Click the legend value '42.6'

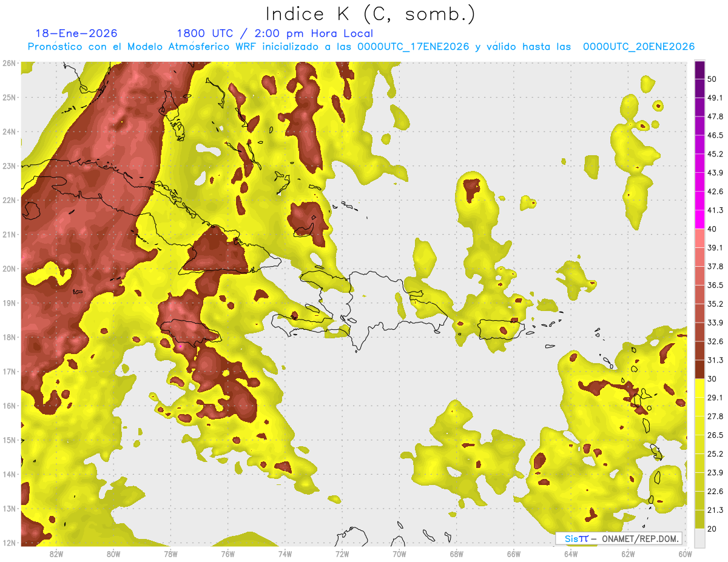(715, 192)
